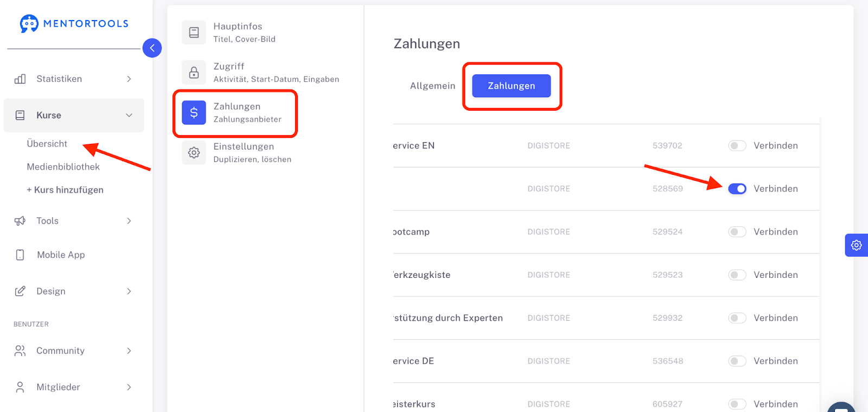868x412 pixels.
Task: Collapse the Kurse section chevron
Action: tap(129, 115)
